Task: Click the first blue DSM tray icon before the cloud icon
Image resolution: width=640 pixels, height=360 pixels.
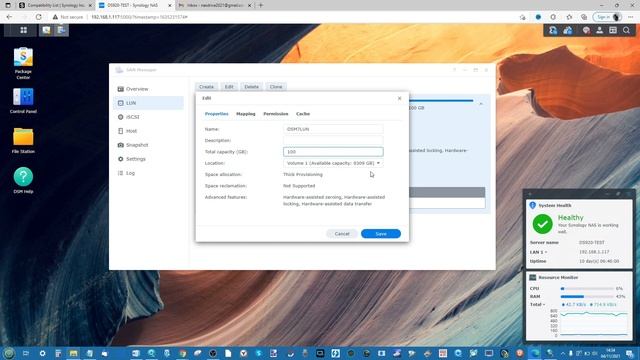Action: tap(553, 30)
